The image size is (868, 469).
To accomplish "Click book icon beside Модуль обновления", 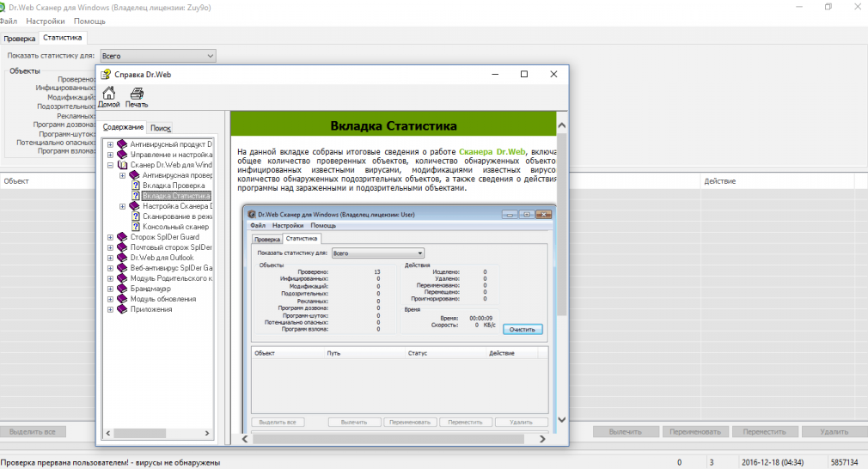I will pos(122,299).
